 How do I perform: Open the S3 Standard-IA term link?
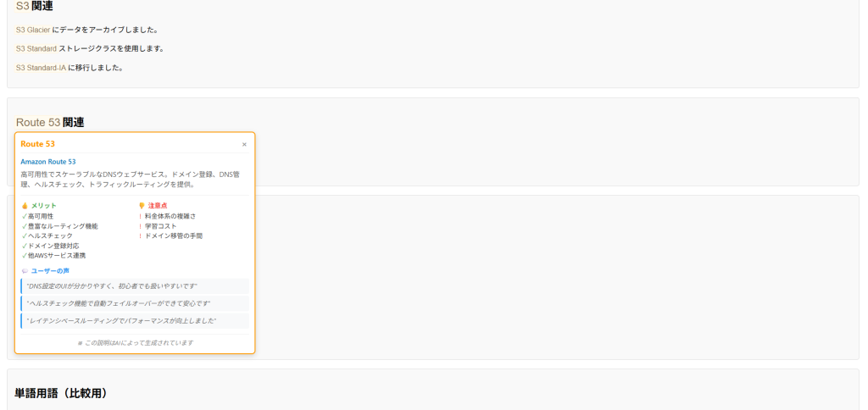(x=41, y=68)
